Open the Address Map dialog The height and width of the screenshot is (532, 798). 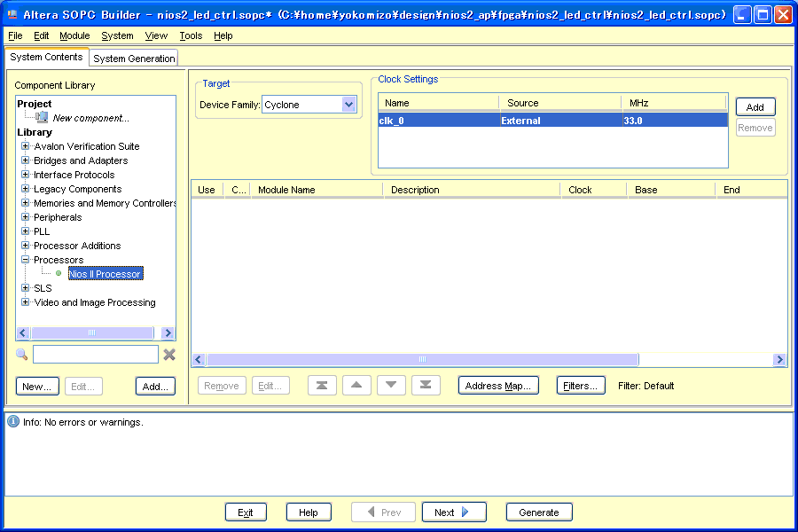pyautogui.click(x=498, y=386)
